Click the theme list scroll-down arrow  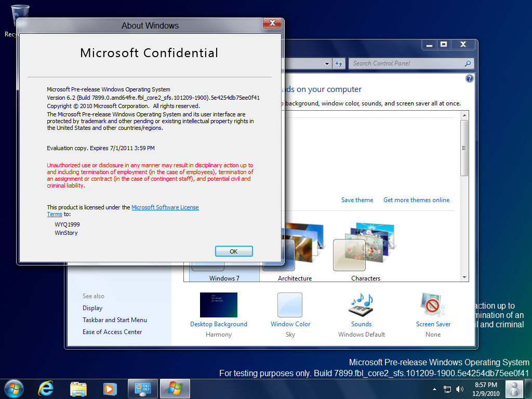[x=464, y=277]
